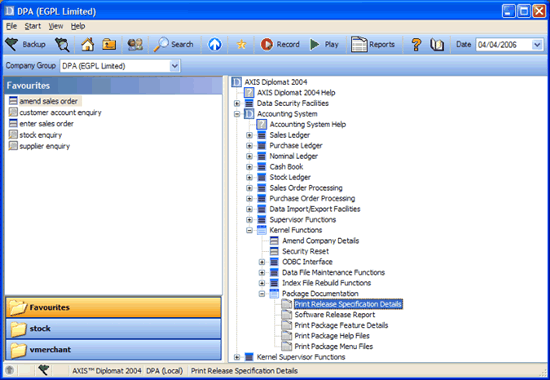This screenshot has height=380, width=550.
Task: Select amend sales order favourite
Action: tap(45, 101)
